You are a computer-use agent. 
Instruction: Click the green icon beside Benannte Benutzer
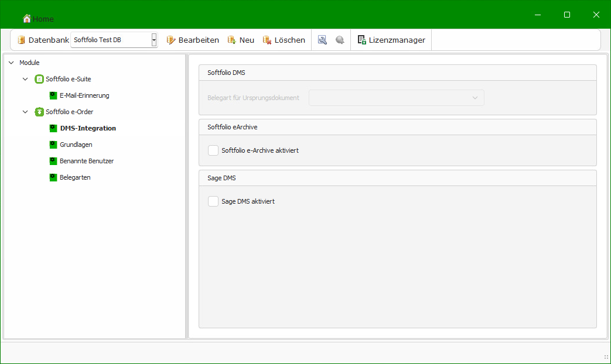coord(53,161)
